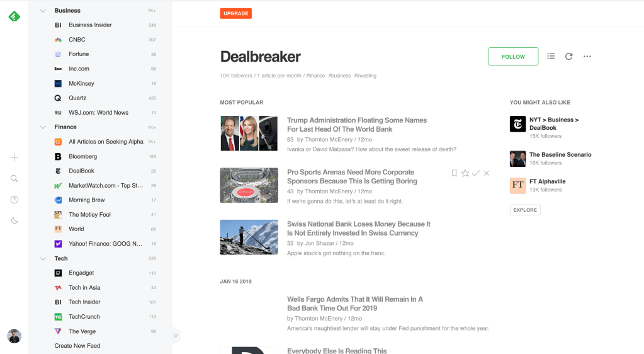Screen dimensions: 644x354
Task: Change the feed layout view icon
Action: point(551,56)
